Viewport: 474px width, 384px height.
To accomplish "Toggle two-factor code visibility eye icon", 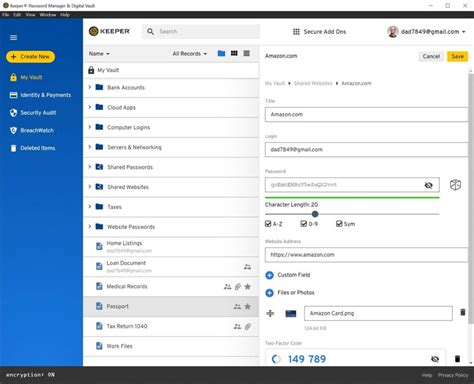I will click(435, 359).
